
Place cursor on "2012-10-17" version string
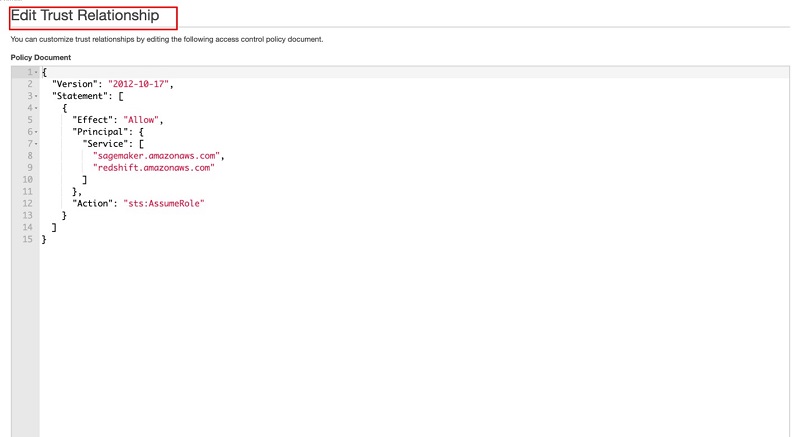tap(138, 84)
